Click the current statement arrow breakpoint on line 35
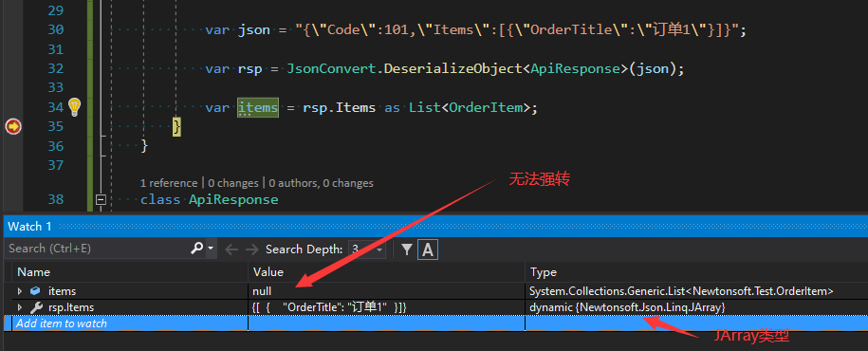 click(13, 127)
